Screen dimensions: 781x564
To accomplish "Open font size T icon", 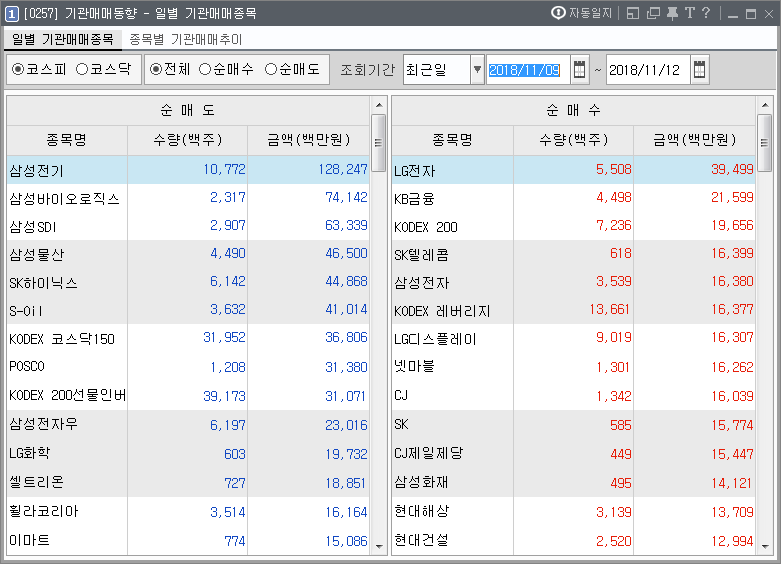I will [x=689, y=13].
